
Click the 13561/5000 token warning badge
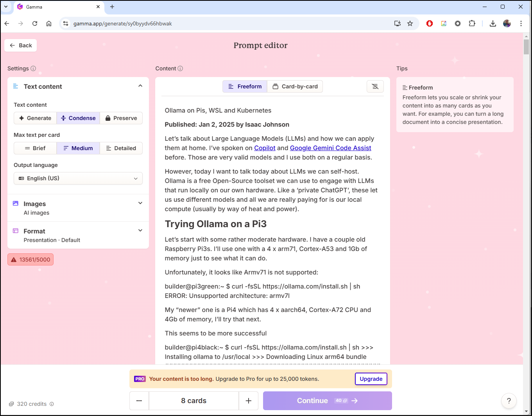point(30,260)
